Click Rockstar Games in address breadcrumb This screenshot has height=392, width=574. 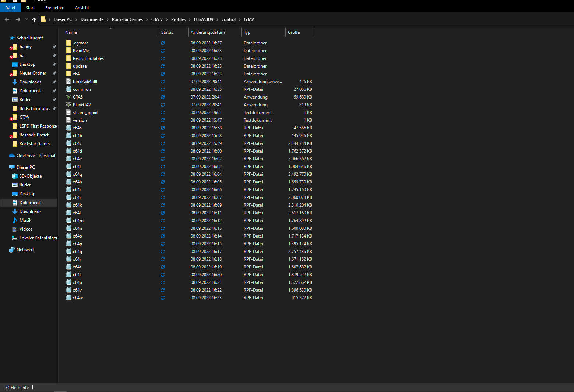coord(127,19)
